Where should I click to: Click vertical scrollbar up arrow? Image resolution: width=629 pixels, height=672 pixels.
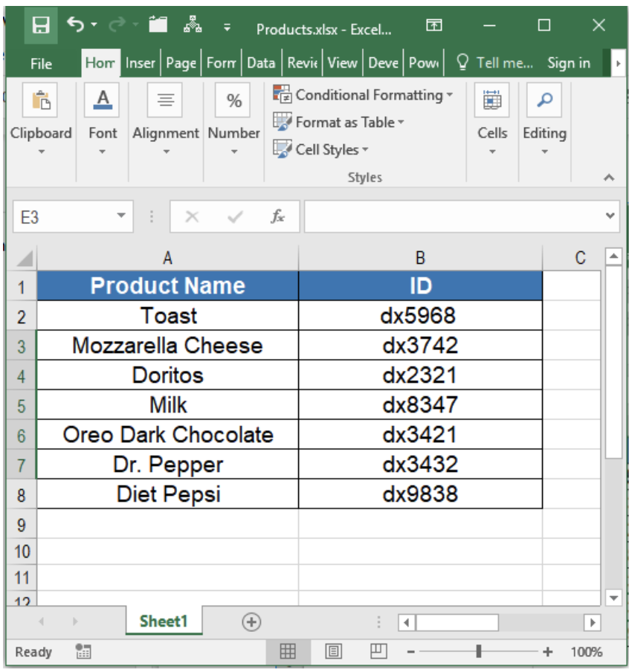click(x=613, y=256)
